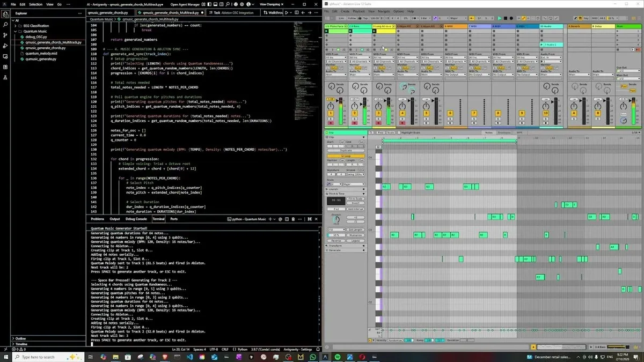Screen dimensions: 644x362
Task: Toggle Follow in the Ableton control bar
Action: pyautogui.click(x=352, y=18)
